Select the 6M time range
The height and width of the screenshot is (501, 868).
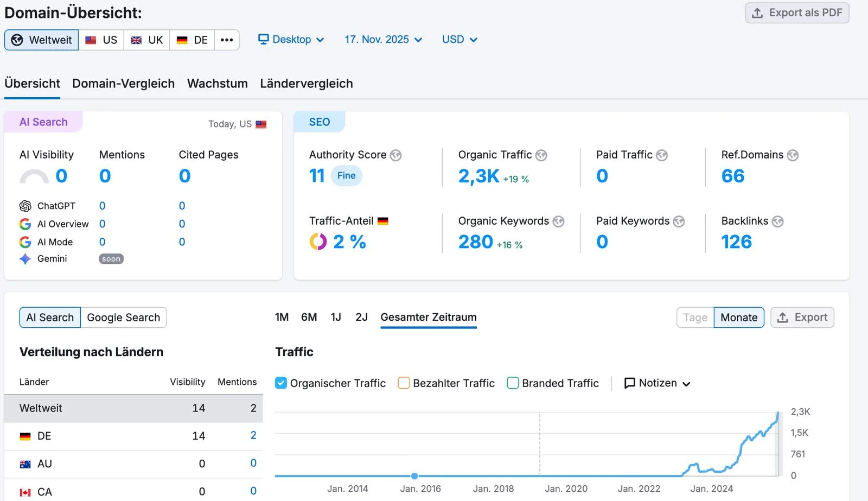pyautogui.click(x=309, y=318)
